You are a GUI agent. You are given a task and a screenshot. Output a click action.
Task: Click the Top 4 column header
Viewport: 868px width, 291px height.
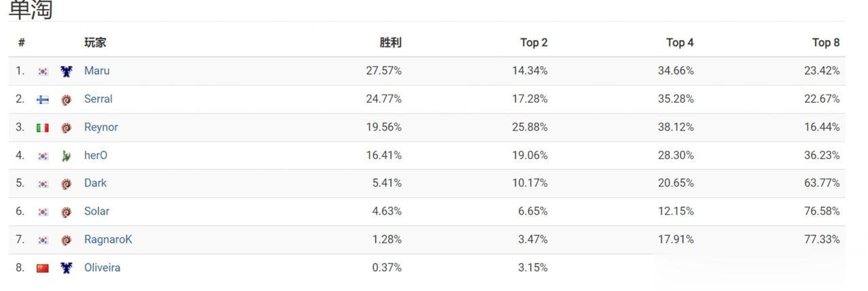[680, 42]
